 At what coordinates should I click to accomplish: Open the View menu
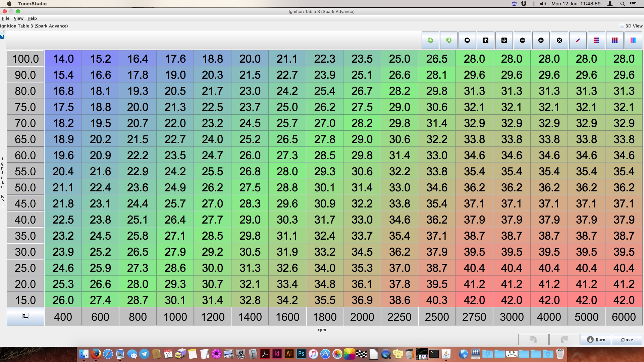pos(18,18)
